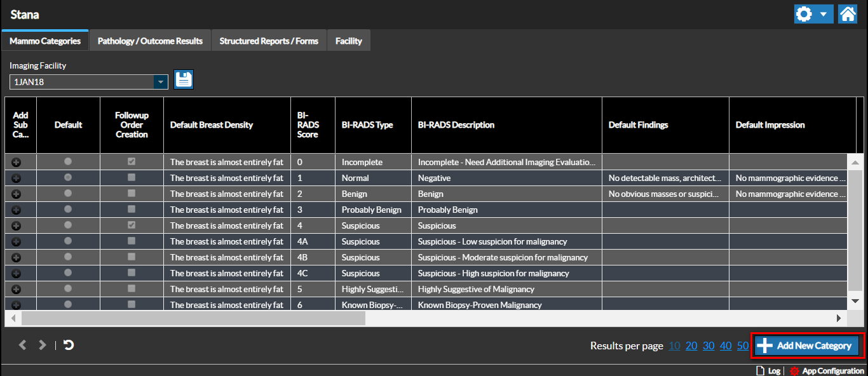
Task: Go to previous page with left arrow
Action: pyautogui.click(x=23, y=345)
